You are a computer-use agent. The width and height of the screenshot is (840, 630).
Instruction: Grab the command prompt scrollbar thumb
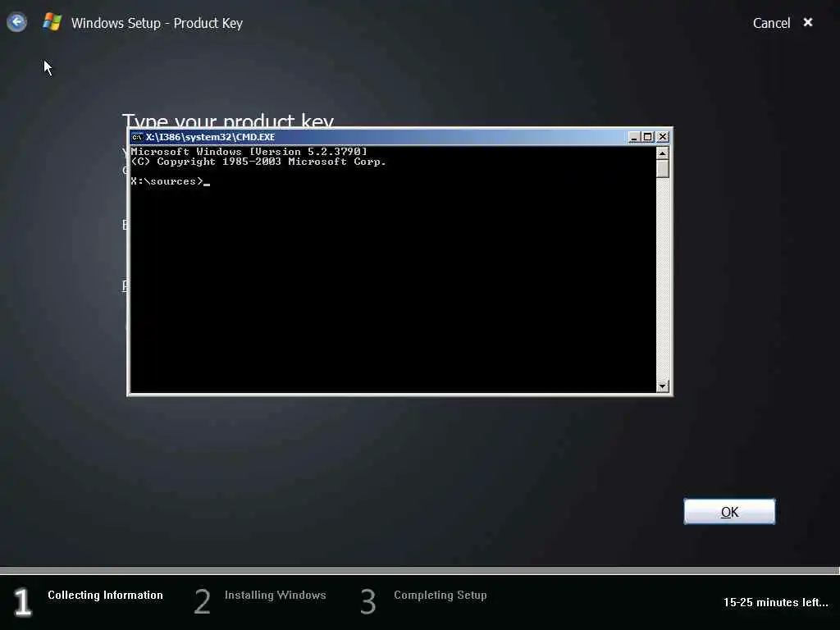tap(663, 169)
